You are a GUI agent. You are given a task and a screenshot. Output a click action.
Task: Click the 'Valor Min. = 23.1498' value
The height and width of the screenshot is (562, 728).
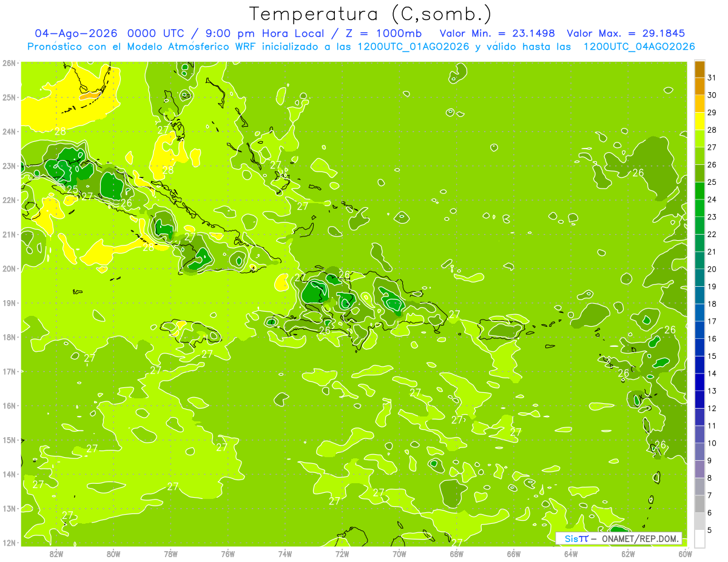tap(497, 33)
